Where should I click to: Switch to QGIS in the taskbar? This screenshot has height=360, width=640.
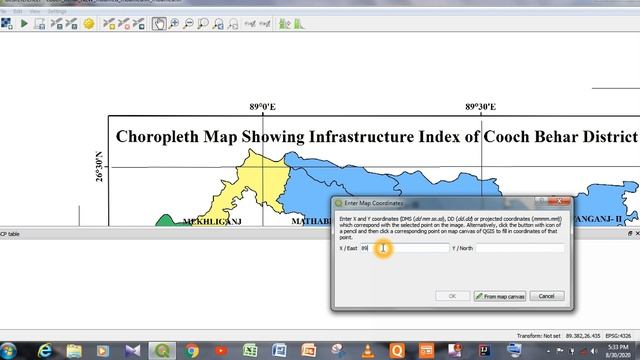(x=162, y=351)
